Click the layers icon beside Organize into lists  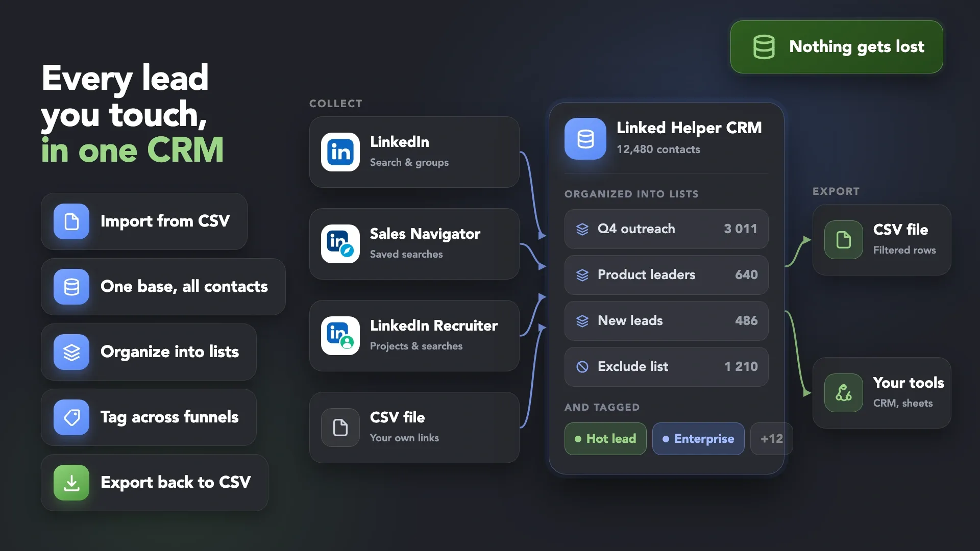click(x=71, y=352)
